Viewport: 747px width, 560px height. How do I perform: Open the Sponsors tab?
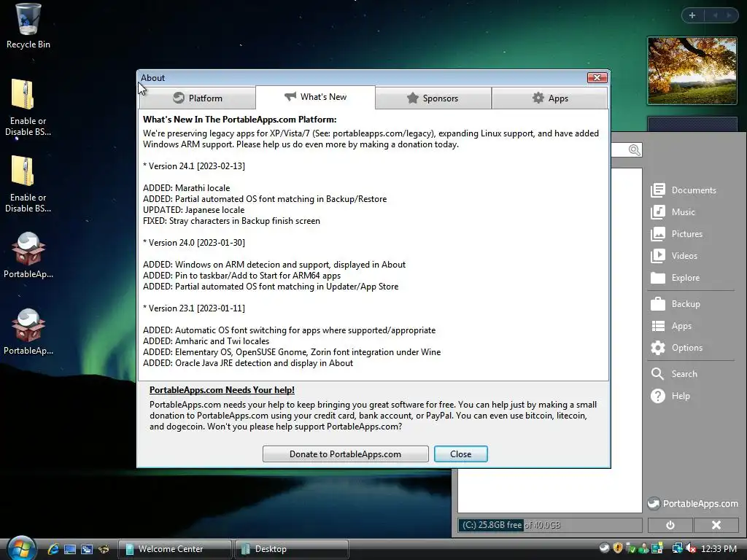(x=433, y=98)
